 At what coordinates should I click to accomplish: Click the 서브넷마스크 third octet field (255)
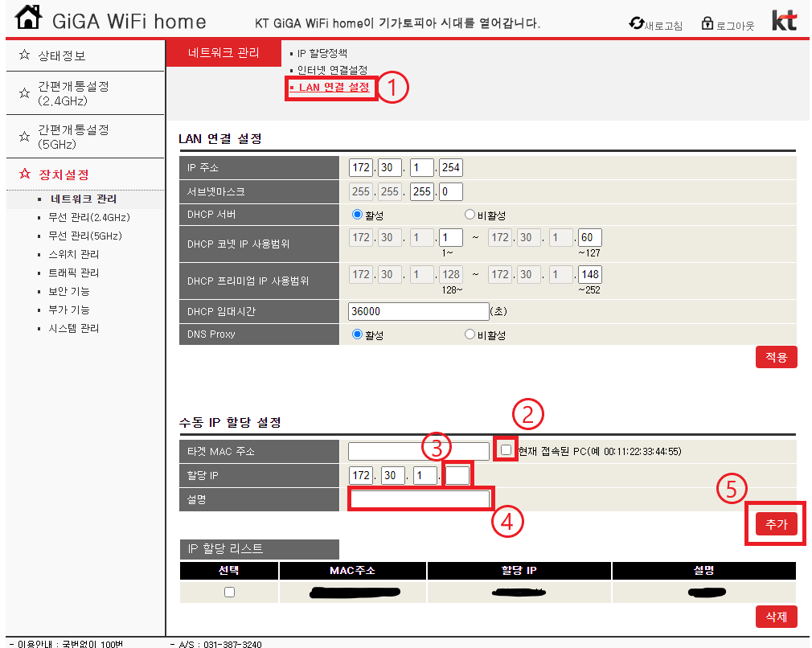pyautogui.click(x=421, y=191)
